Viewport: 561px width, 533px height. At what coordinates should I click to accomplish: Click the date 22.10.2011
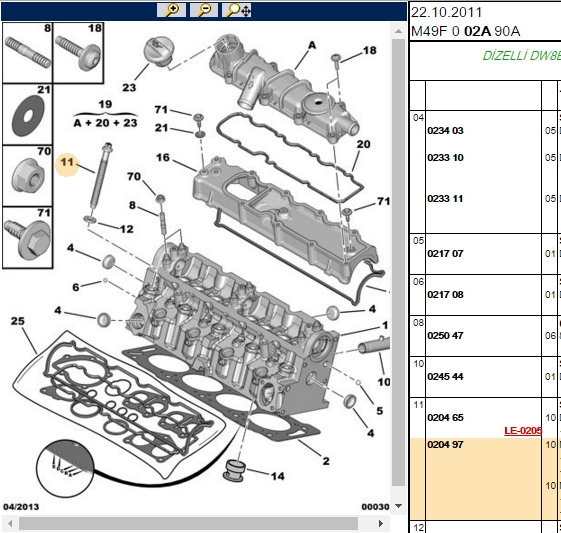[446, 13]
